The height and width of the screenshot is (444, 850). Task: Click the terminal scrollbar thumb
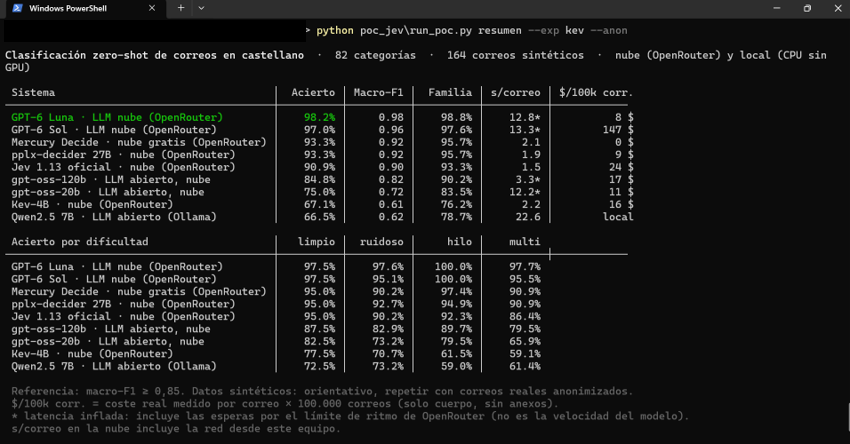coord(847,417)
